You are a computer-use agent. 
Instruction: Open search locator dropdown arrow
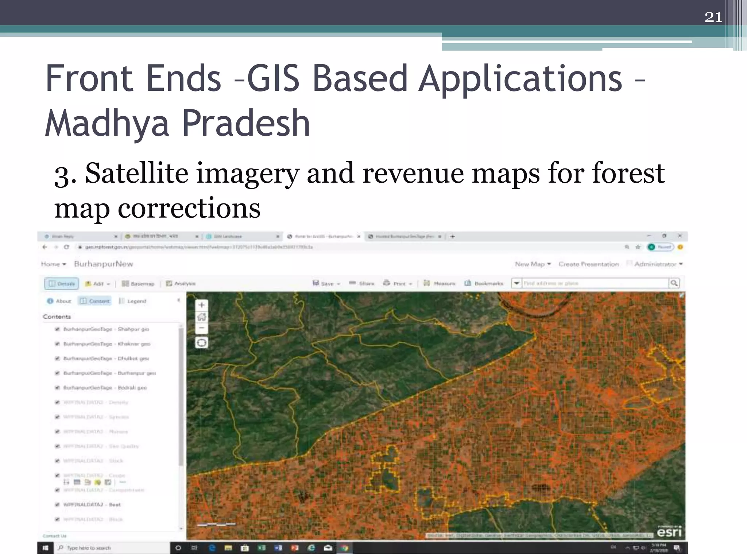coord(516,283)
